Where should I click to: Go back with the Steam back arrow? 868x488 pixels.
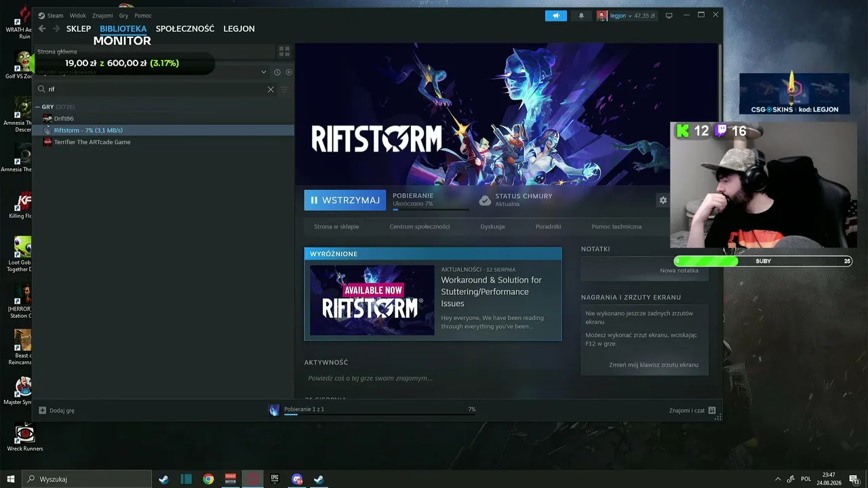click(x=42, y=28)
